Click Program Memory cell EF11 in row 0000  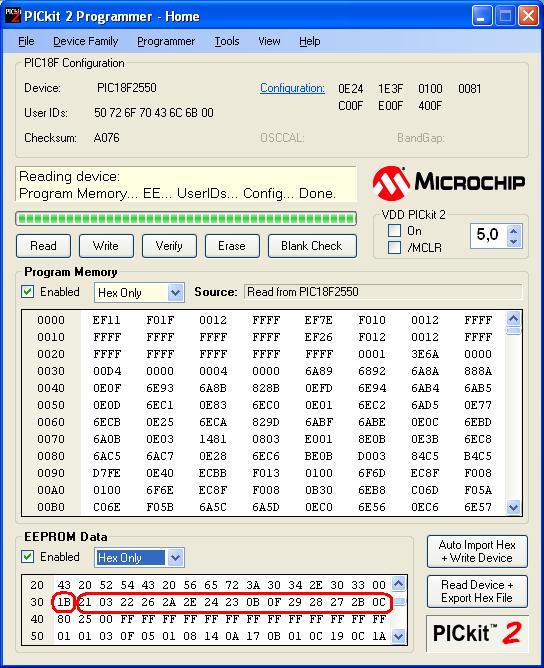pos(107,320)
